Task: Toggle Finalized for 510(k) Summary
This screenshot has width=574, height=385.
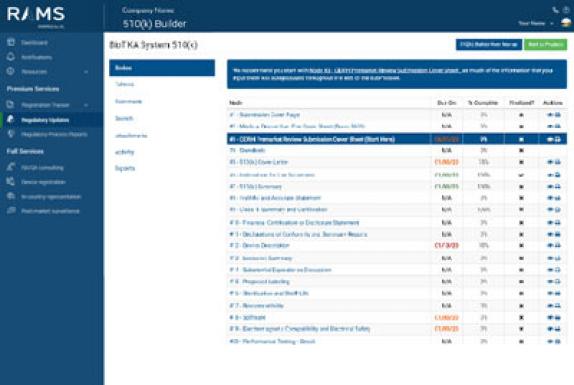Action: (521, 187)
